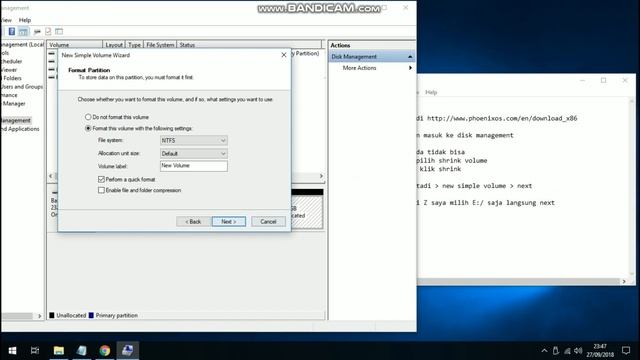Viewport: 640px width, 360px height.
Task: Click the Properties sheet toolbar icon
Action: (x=48, y=31)
